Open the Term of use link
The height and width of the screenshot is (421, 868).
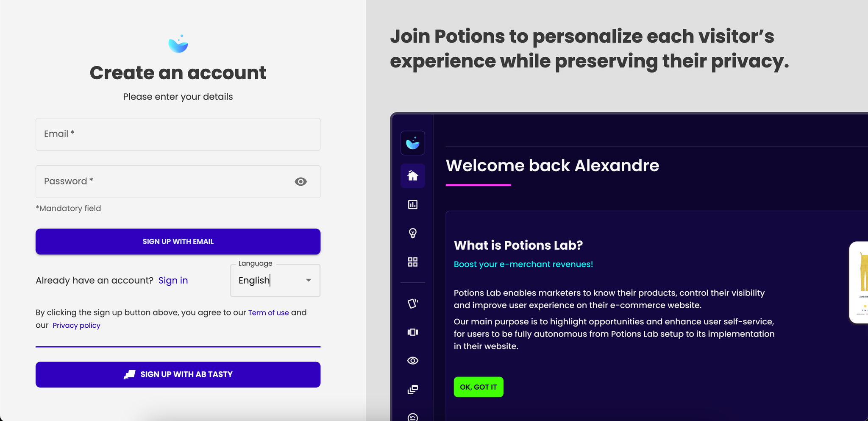269,312
